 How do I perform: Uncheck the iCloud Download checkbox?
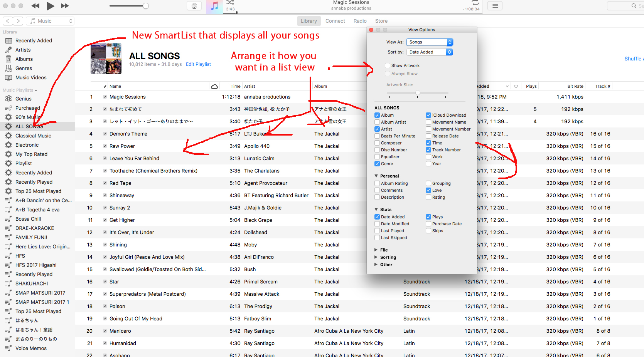click(x=428, y=115)
